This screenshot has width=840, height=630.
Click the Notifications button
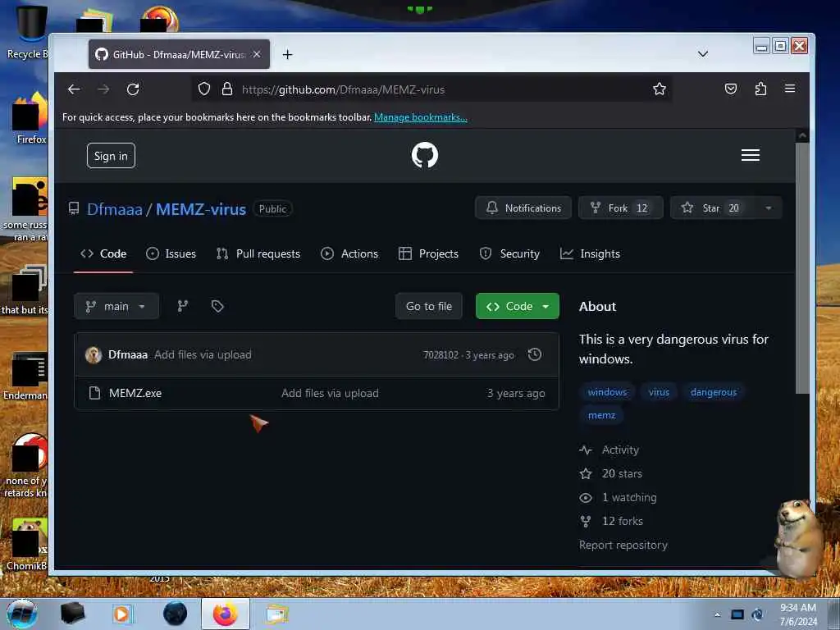click(x=523, y=208)
